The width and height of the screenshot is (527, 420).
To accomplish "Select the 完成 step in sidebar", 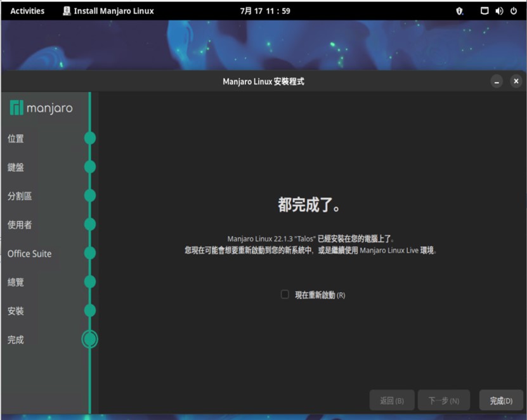I will (16, 340).
